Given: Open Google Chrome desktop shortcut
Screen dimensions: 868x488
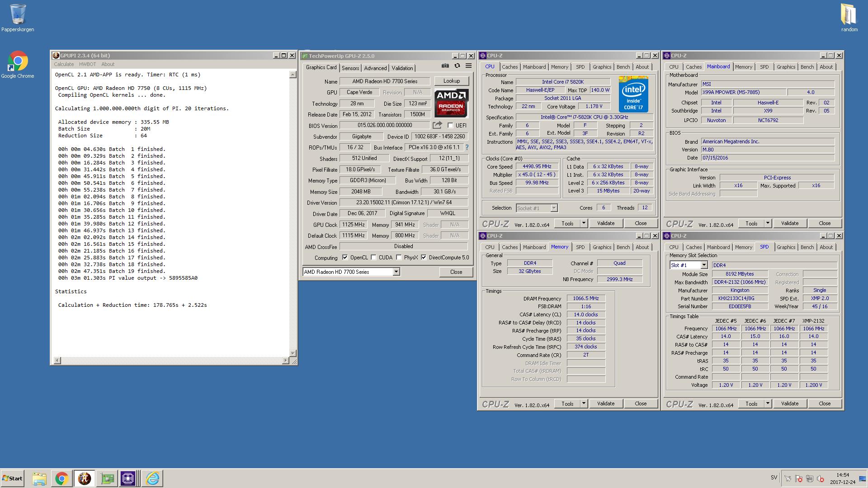Looking at the screenshot, I should (18, 65).
